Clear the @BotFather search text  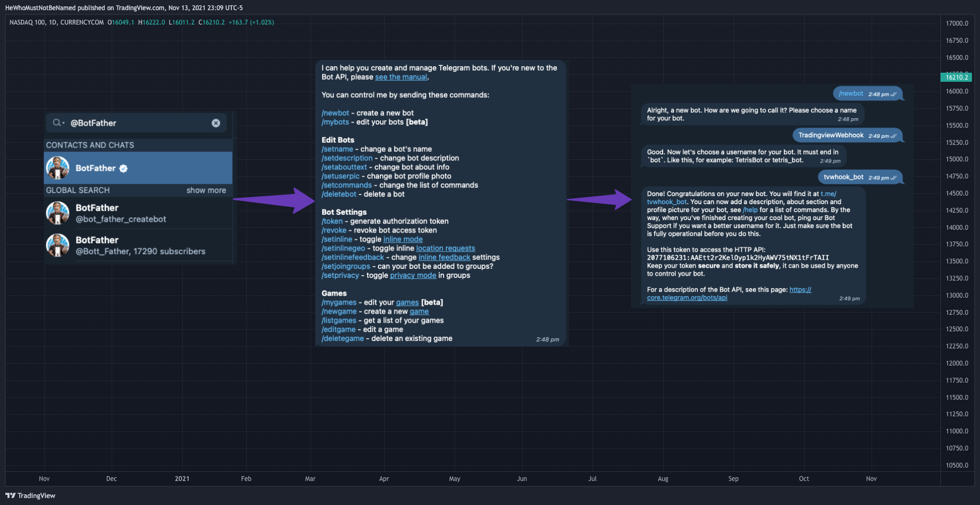tap(216, 123)
